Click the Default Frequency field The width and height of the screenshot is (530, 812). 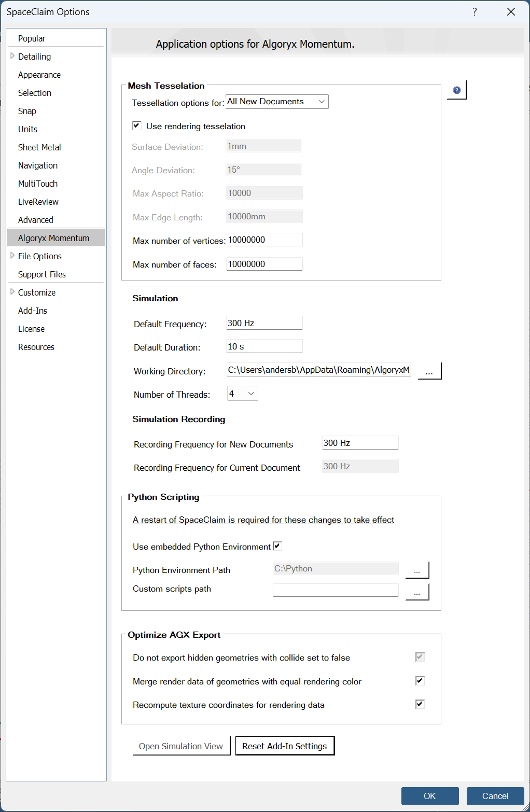point(264,323)
